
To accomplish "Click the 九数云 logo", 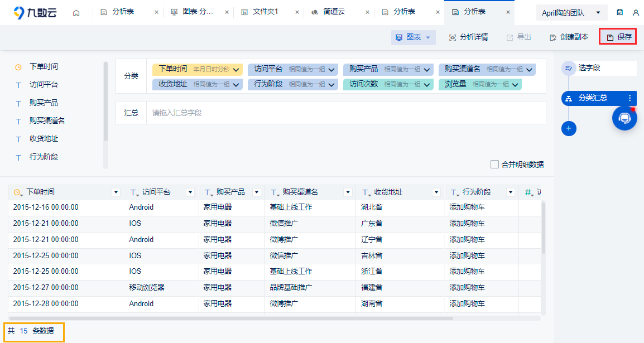I will [35, 13].
